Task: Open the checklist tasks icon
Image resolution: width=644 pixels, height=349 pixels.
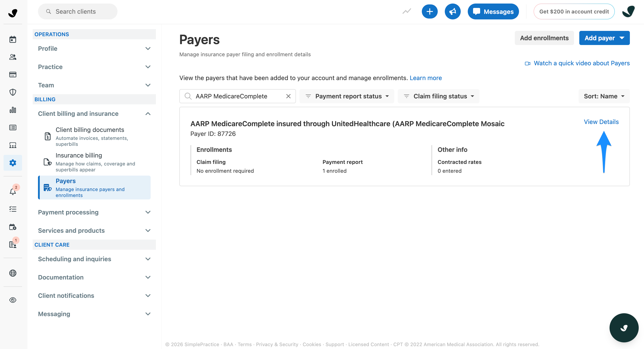Action: point(13,209)
